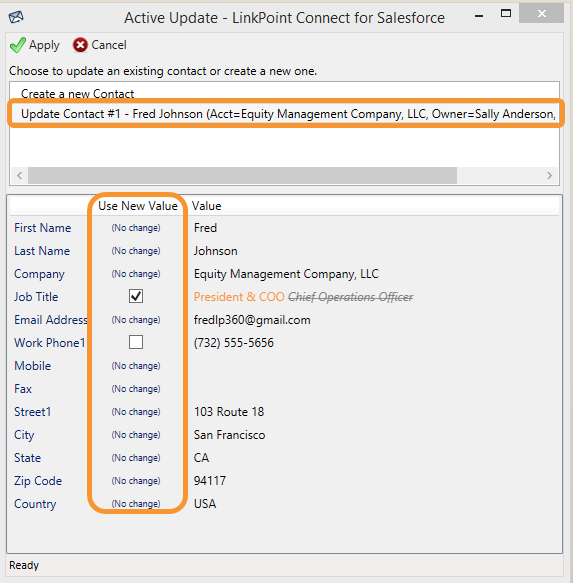Viewport: 573px width, 583px height.
Task: Click the red Cancel X icon
Action: tap(80, 45)
